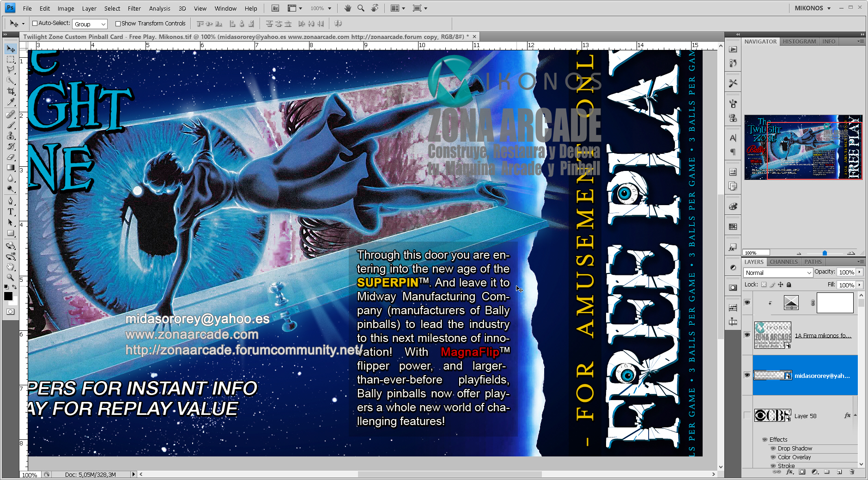Create a new layer group folder
This screenshot has width=868, height=480.
coord(827,472)
